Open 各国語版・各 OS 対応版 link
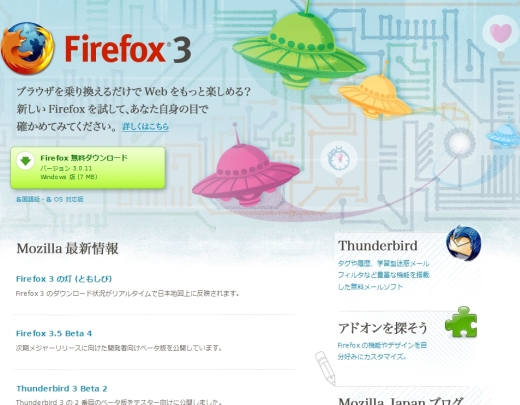 coord(50,199)
